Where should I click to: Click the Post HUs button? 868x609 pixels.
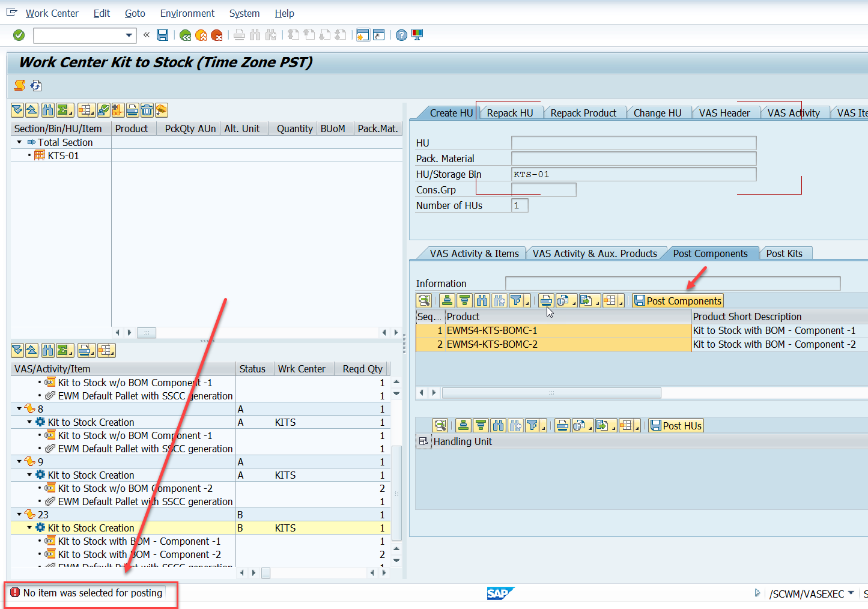pos(676,426)
